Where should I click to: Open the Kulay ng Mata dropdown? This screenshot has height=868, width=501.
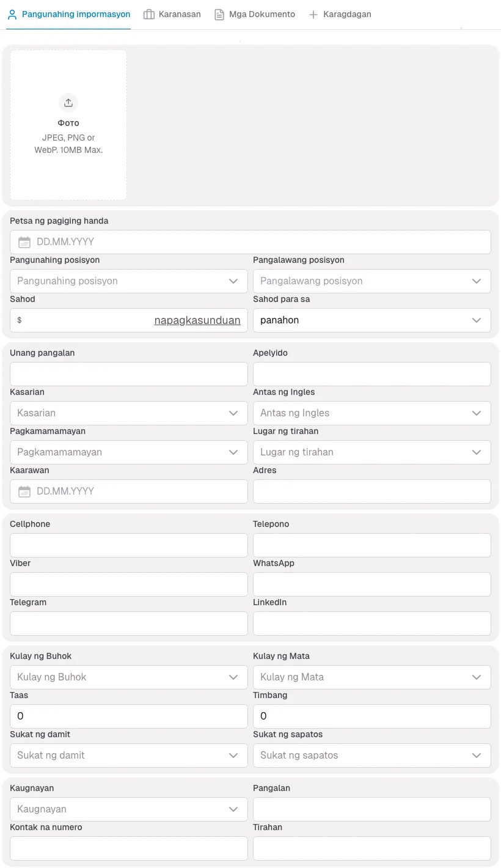coord(371,677)
